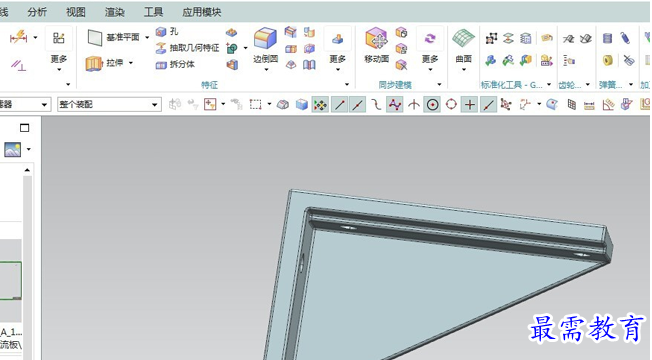Click the square maximize icon in left panel
The height and width of the screenshot is (360, 652).
pos(25,128)
